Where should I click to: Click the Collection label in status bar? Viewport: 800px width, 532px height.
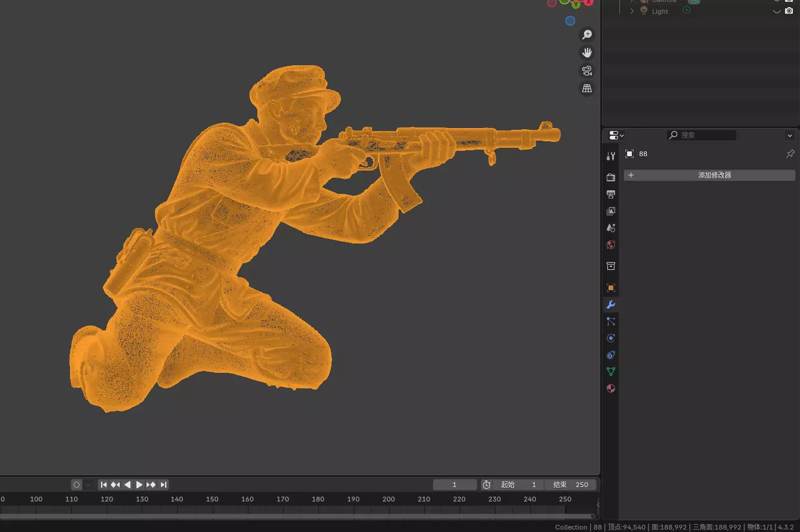tap(571, 527)
